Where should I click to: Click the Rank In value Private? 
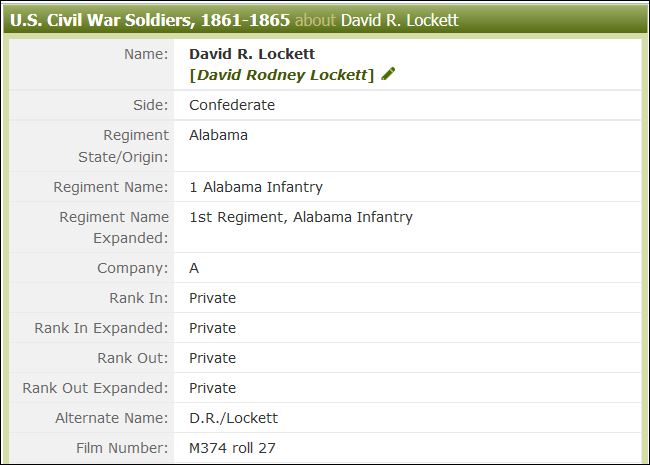point(212,298)
